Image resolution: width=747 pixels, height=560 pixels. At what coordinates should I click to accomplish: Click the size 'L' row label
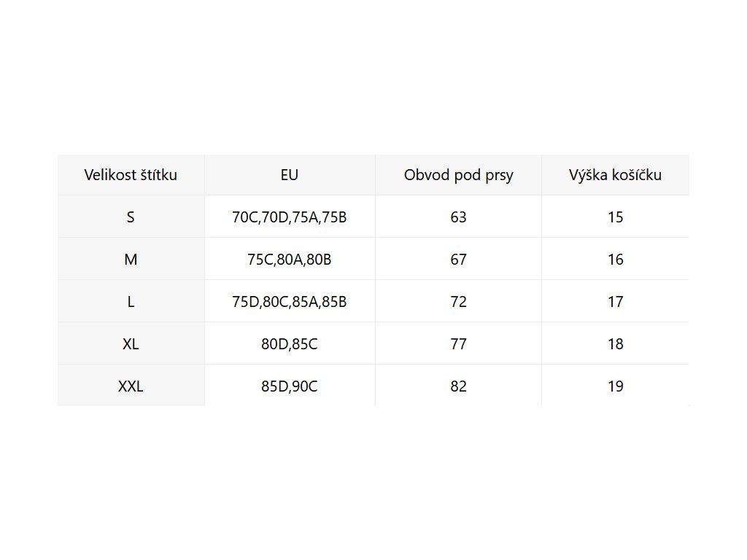point(131,302)
